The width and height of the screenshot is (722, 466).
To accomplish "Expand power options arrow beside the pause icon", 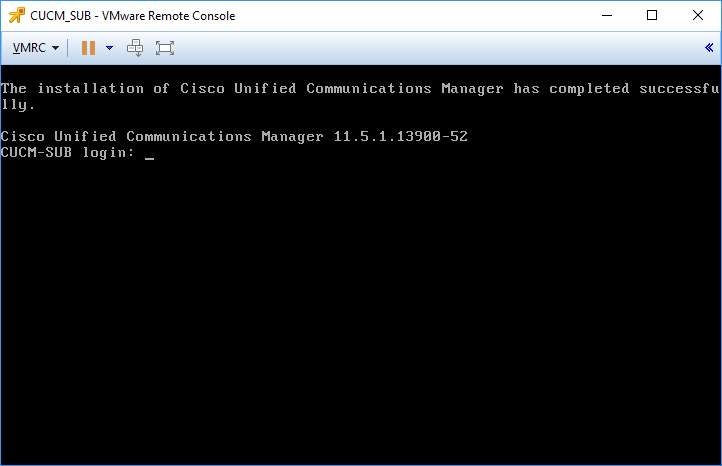I will (109, 48).
